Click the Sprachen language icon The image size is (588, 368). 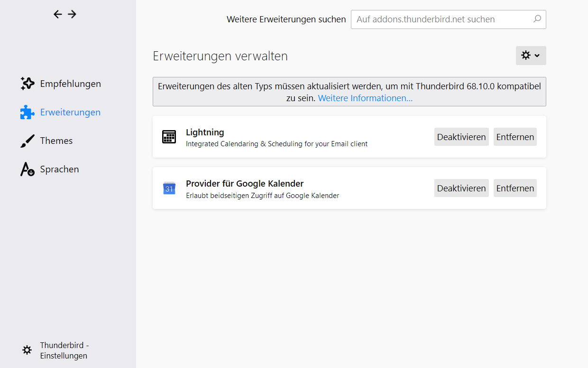click(x=28, y=170)
